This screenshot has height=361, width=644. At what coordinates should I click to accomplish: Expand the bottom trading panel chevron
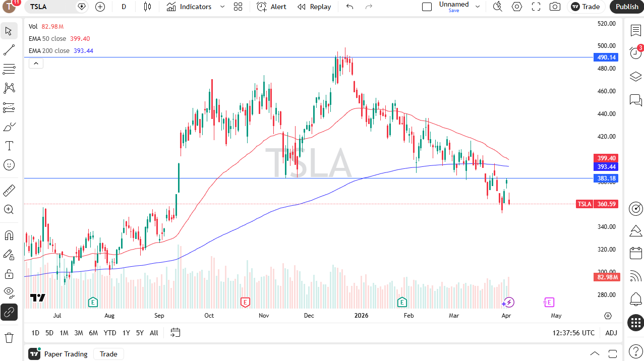click(x=595, y=354)
